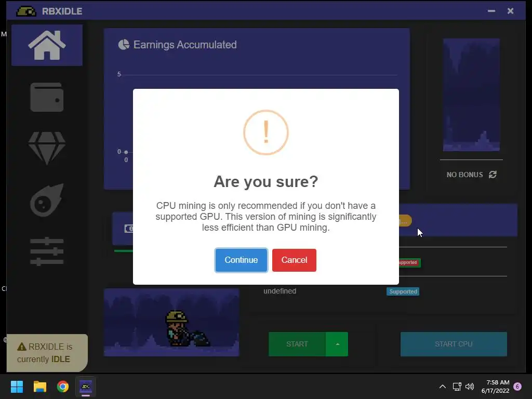
Task: Click the miner character animation
Action: coord(187,328)
